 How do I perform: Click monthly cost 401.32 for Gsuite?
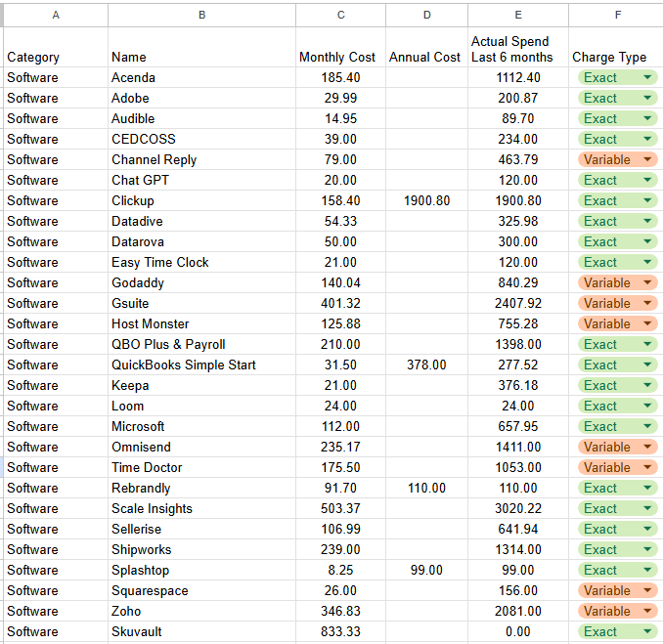(341, 303)
